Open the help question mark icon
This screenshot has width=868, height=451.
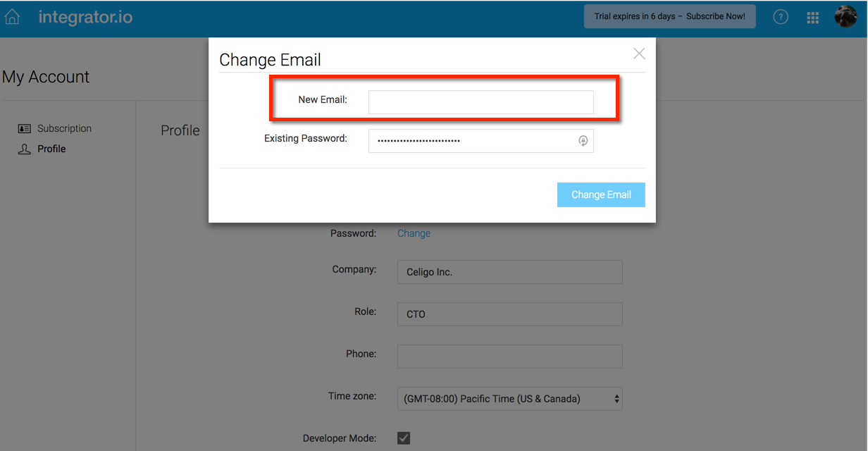coord(781,17)
